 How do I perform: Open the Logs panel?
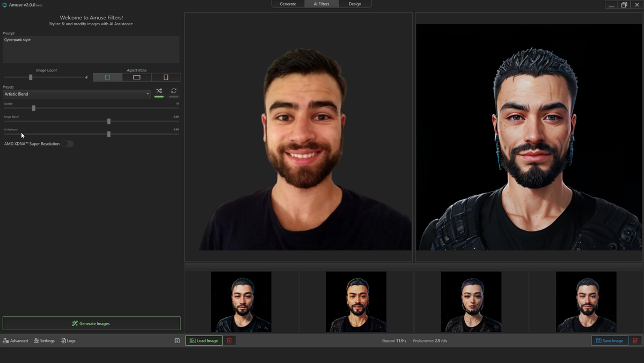pyautogui.click(x=68, y=340)
